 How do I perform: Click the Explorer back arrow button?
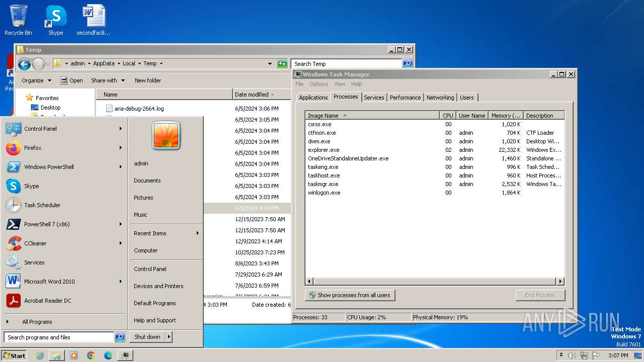pos(24,64)
